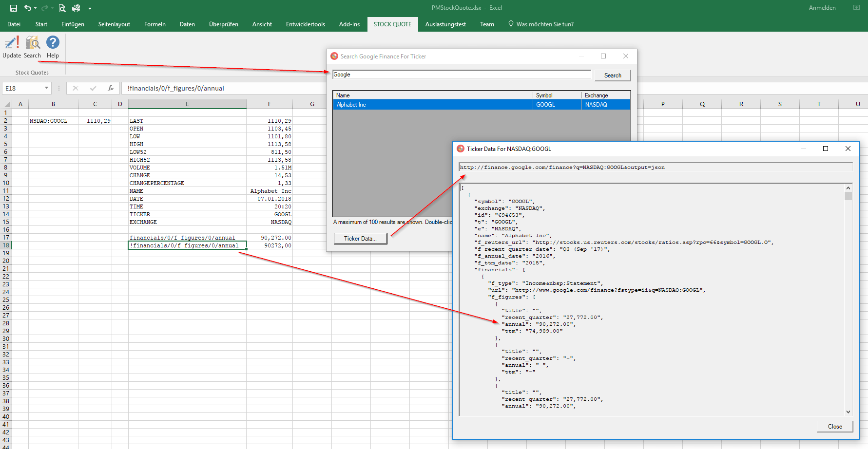Open the Customize Quick Access Toolbar dropdown
The width and height of the screenshot is (868, 449).
[90, 8]
